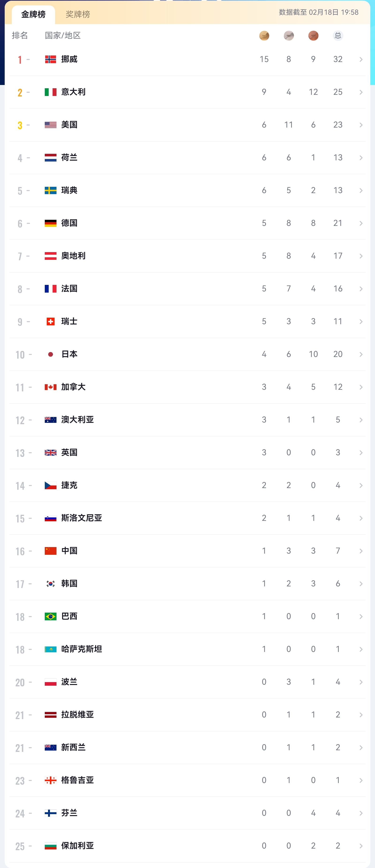
Task: Click the bronze medal column icon
Action: [313, 36]
